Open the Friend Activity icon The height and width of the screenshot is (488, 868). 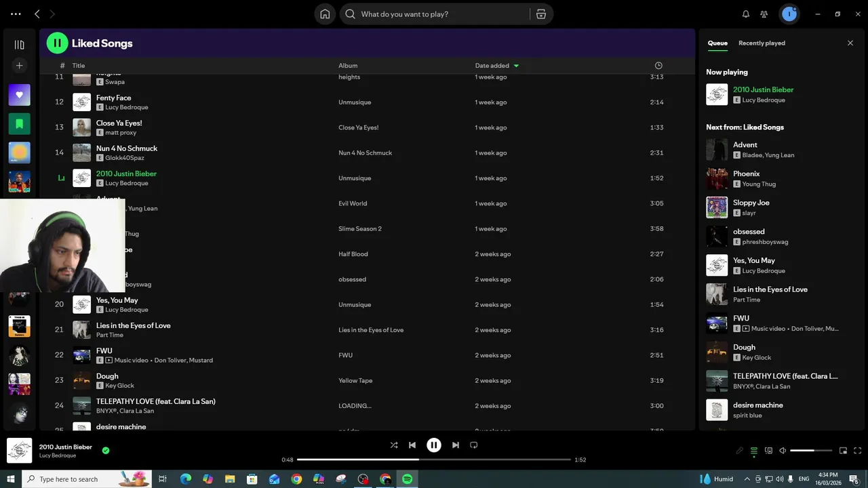[x=764, y=14]
